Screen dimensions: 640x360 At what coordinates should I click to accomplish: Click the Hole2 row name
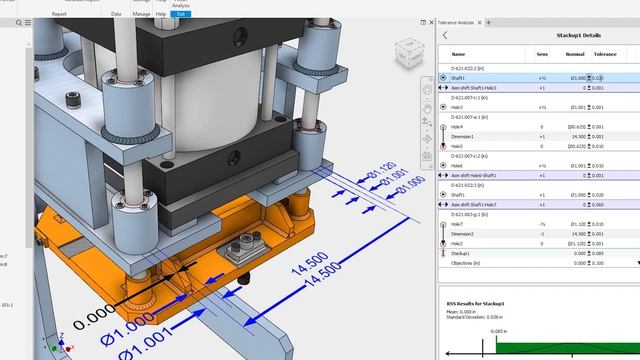pos(457,244)
